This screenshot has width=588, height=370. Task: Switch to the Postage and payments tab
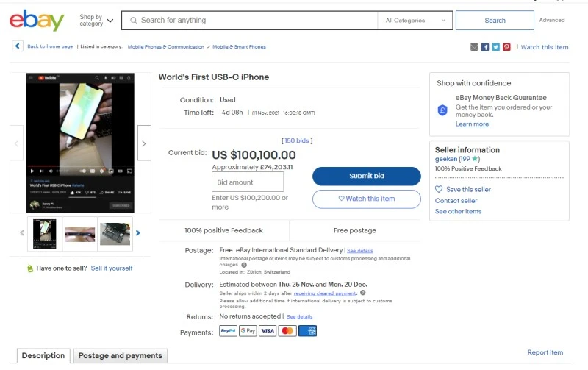click(121, 356)
